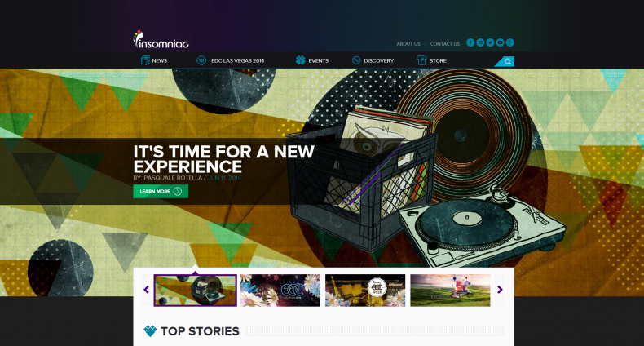Select the green hills slide thumbnail
The height and width of the screenshot is (346, 644).
pos(450,291)
